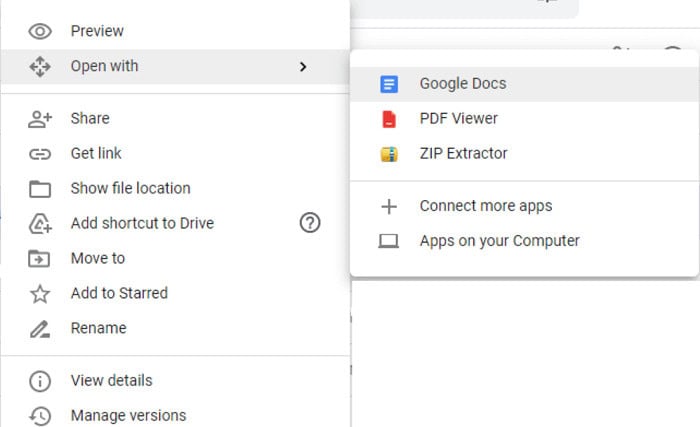Click the Open with arrows icon
Image resolution: width=700 pixels, height=427 pixels.
pos(40,67)
